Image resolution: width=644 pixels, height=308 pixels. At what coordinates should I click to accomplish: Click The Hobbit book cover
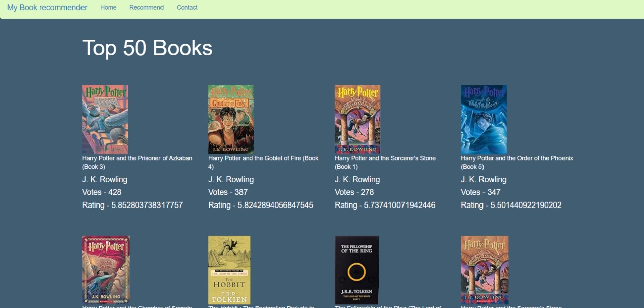point(229,270)
